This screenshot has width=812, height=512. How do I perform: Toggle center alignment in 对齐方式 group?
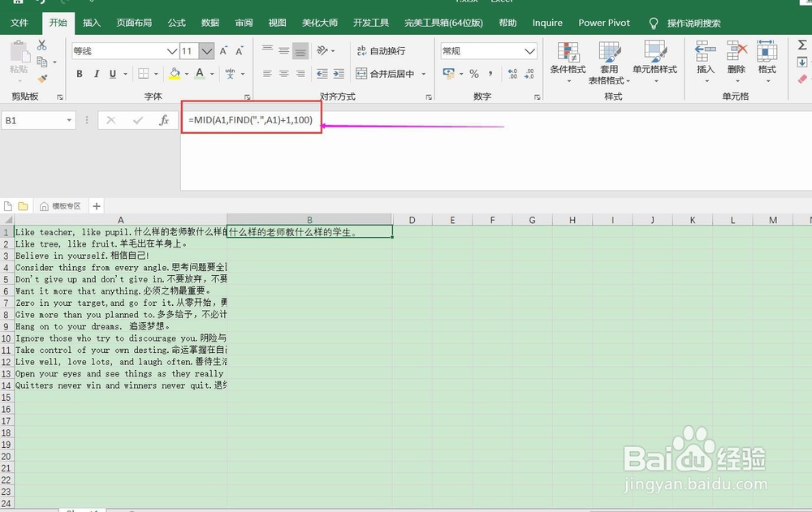[x=284, y=74]
